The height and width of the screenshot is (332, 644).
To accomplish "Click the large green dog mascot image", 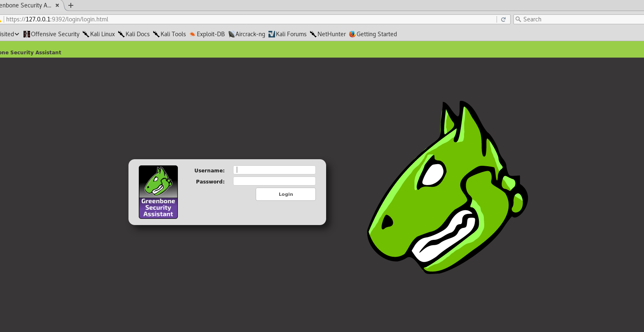I will [447, 187].
